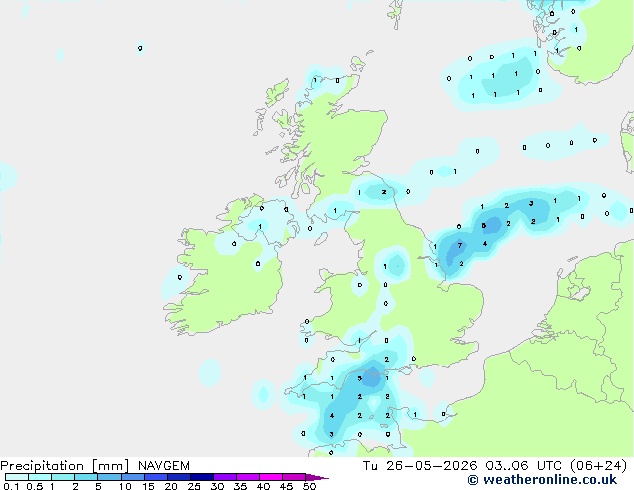Click the '20' legend scale label
Viewport: 634px width, 490px height.
pyautogui.click(x=171, y=486)
